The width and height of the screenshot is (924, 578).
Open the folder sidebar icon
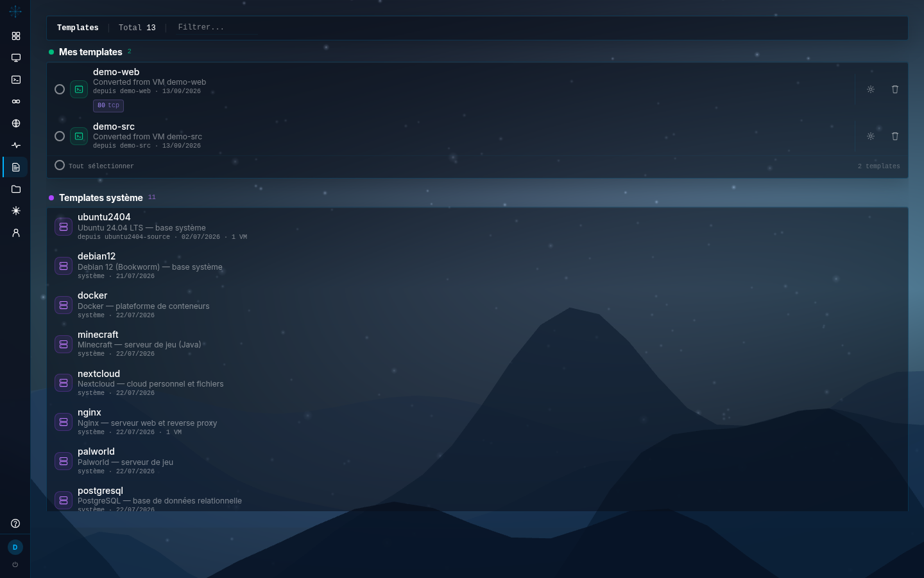(16, 189)
